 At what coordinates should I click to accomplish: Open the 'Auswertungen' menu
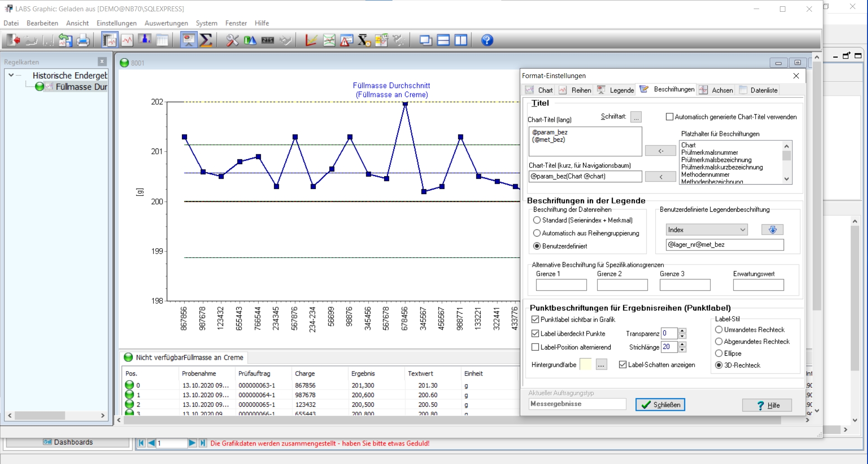166,23
